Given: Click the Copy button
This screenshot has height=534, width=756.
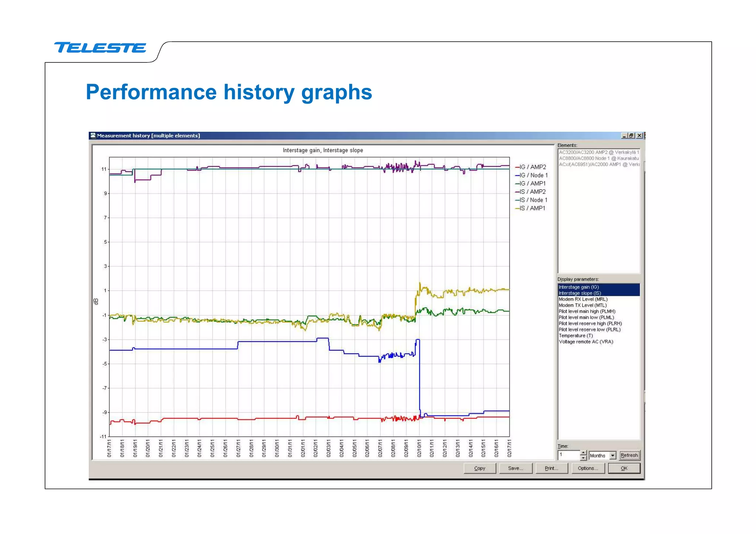Looking at the screenshot, I should [x=480, y=468].
